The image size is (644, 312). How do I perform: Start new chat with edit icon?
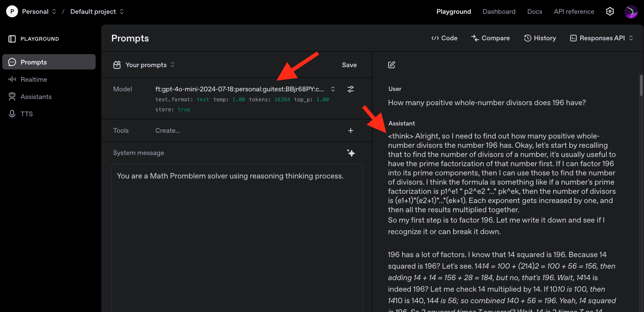pos(391,65)
